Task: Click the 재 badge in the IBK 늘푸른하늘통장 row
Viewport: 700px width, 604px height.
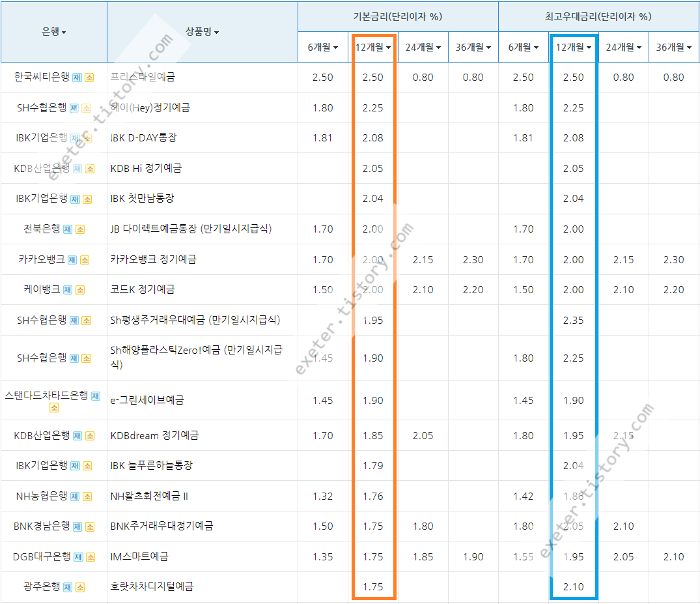Action: click(75, 466)
